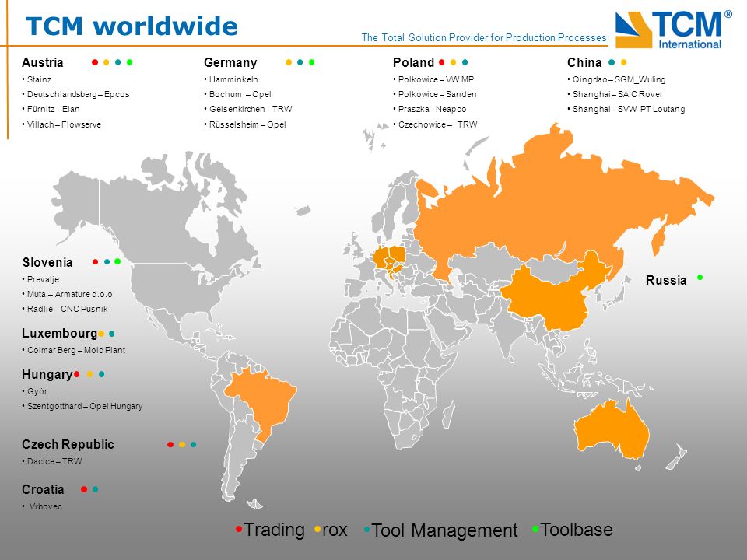Click the China heading
The height and width of the screenshot is (560, 747).
click(x=584, y=62)
